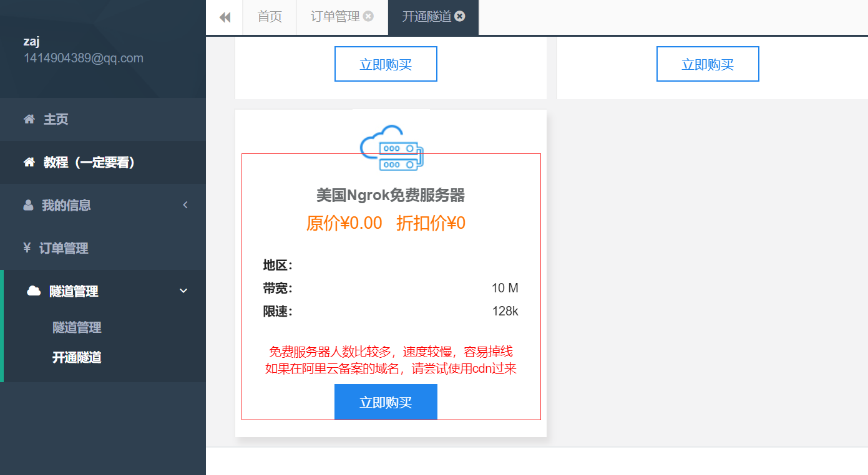Click the note 如果在阿里云备案的域名，请尝试使用cdn过来
This screenshot has height=475, width=868.
coord(391,368)
